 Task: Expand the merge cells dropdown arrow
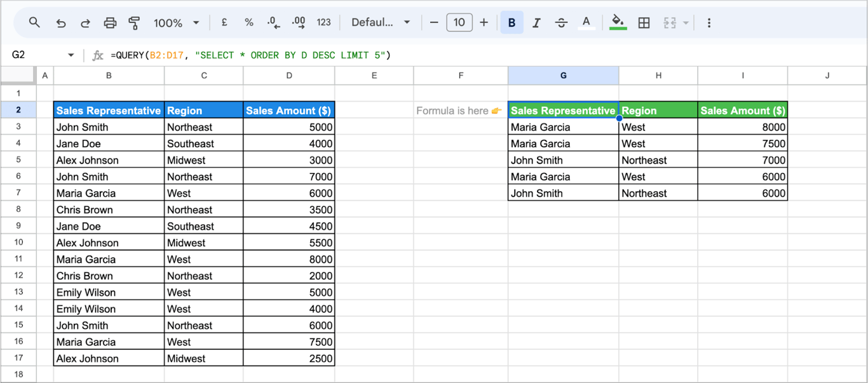(686, 23)
